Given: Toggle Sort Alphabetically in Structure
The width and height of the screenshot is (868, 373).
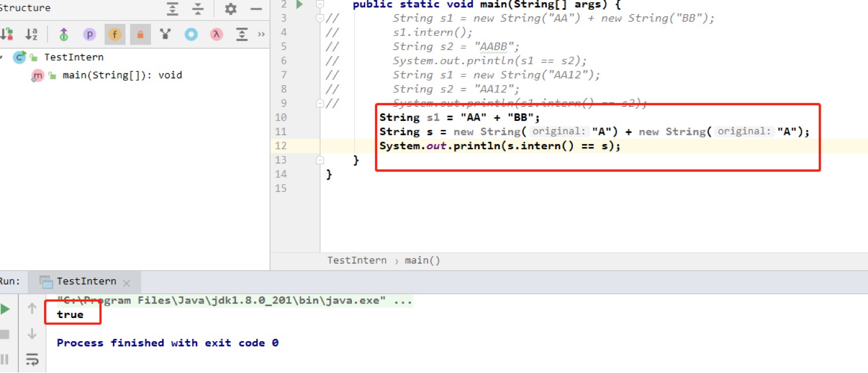Looking at the screenshot, I should 32,34.
